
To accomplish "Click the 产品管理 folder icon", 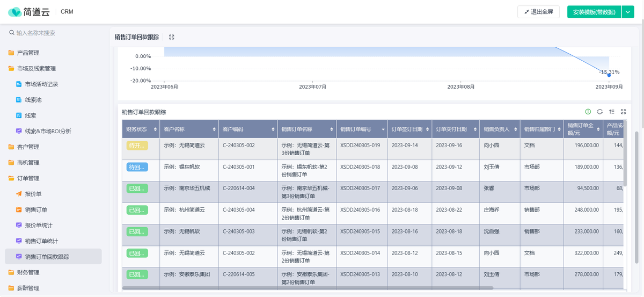I will (x=11, y=53).
